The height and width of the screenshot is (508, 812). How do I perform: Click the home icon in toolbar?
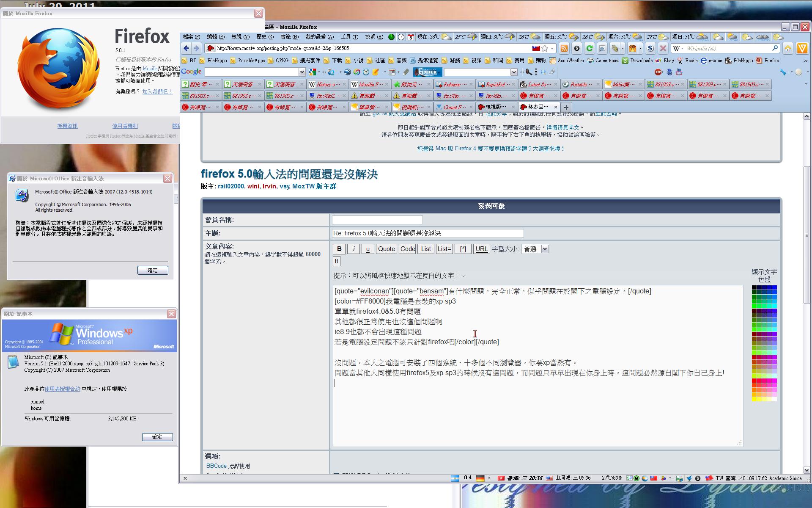787,48
